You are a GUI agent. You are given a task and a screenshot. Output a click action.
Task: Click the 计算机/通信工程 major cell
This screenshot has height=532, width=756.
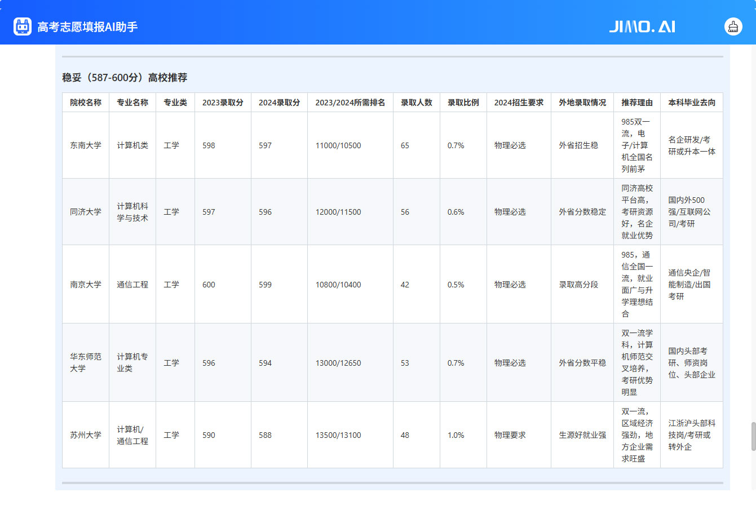coord(132,435)
